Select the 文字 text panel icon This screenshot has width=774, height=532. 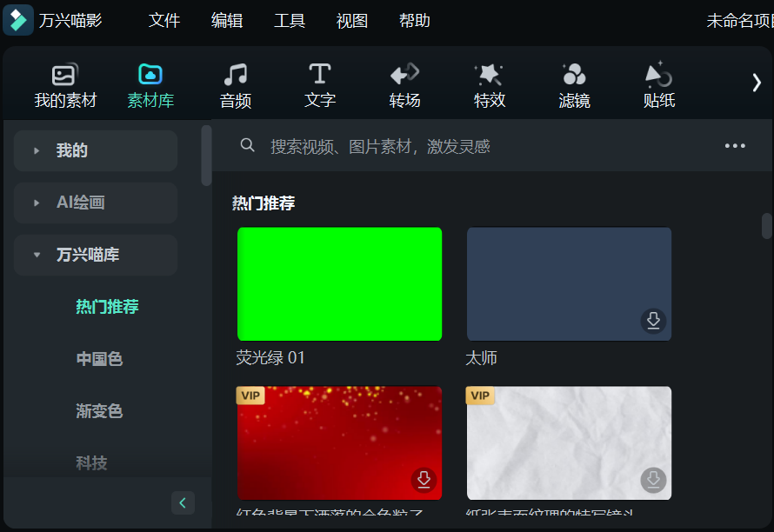coord(319,83)
